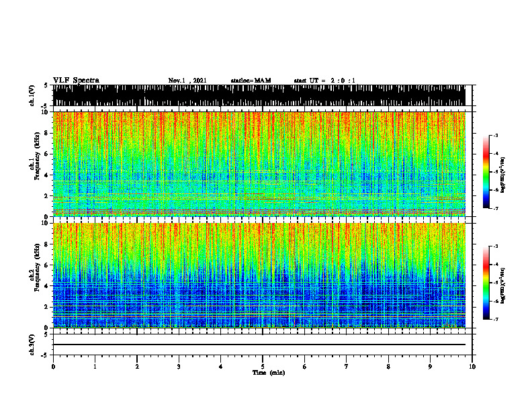Click inside the ch.2 spectrogram panel
The height and width of the screenshot is (411, 532).
(259, 275)
